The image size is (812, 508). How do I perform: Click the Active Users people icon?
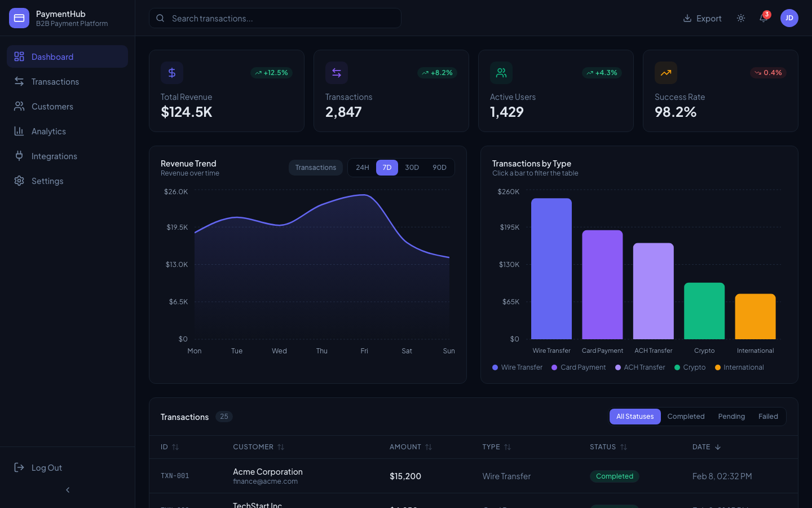(x=501, y=73)
